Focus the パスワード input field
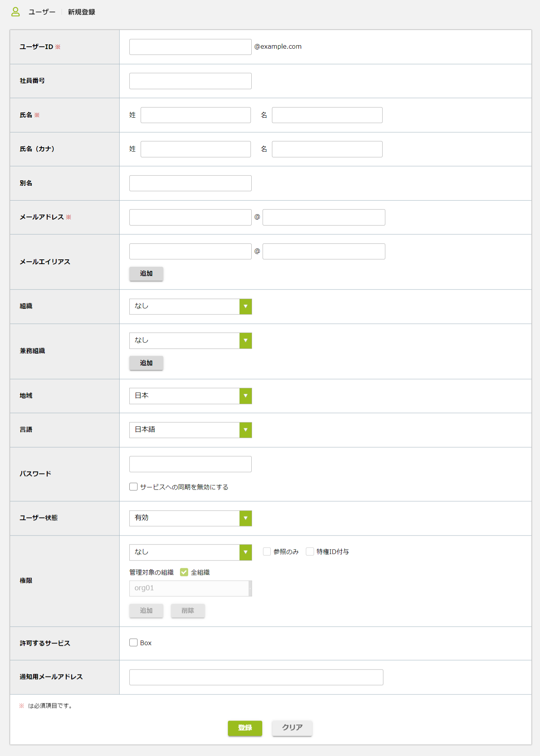 (x=191, y=464)
